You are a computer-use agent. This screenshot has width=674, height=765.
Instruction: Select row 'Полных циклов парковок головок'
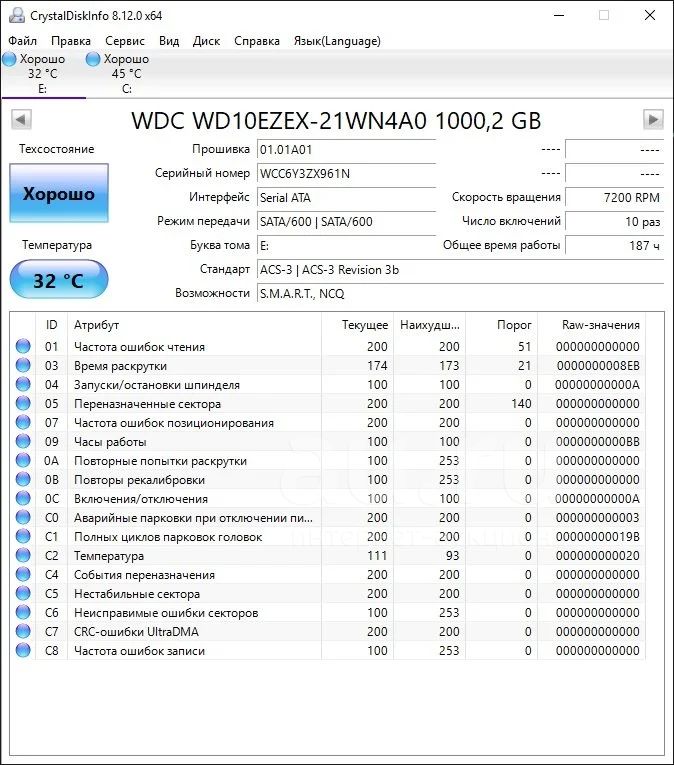click(x=327, y=537)
